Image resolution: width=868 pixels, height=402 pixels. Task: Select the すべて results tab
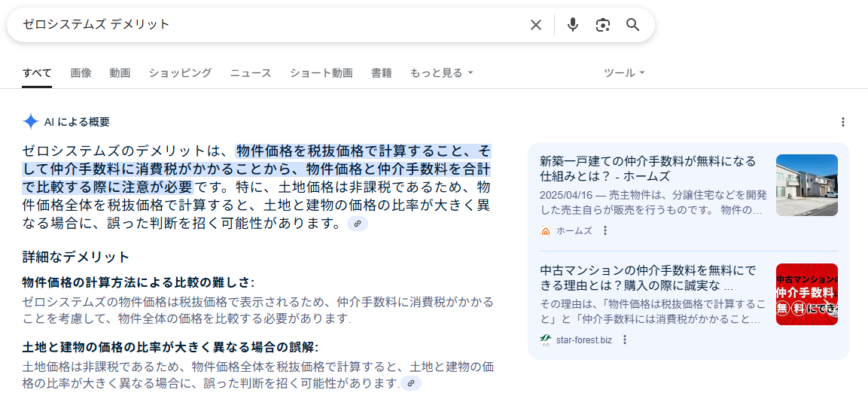(x=37, y=73)
